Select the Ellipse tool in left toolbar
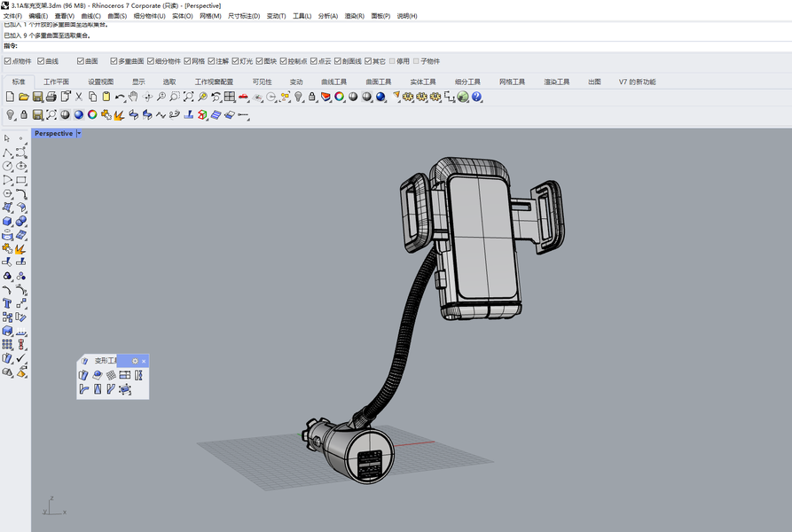 tap(21, 166)
